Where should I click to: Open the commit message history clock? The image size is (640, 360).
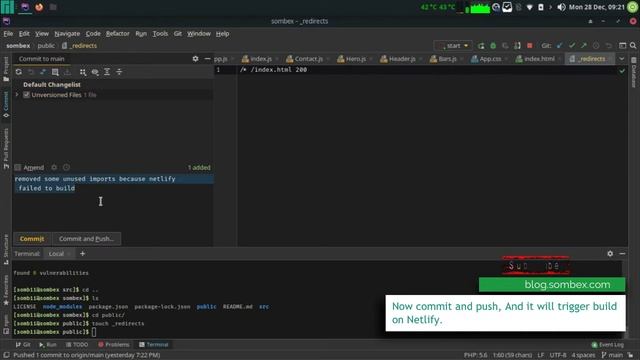(66, 167)
